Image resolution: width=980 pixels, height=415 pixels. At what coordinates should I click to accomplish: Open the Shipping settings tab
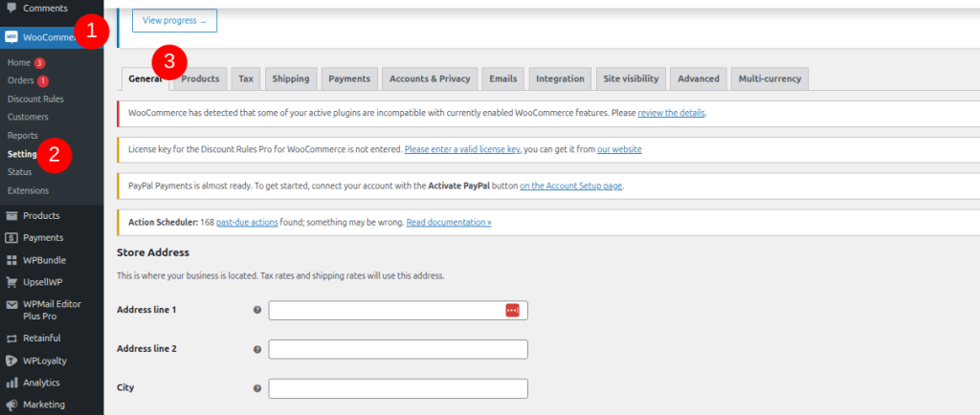point(291,78)
